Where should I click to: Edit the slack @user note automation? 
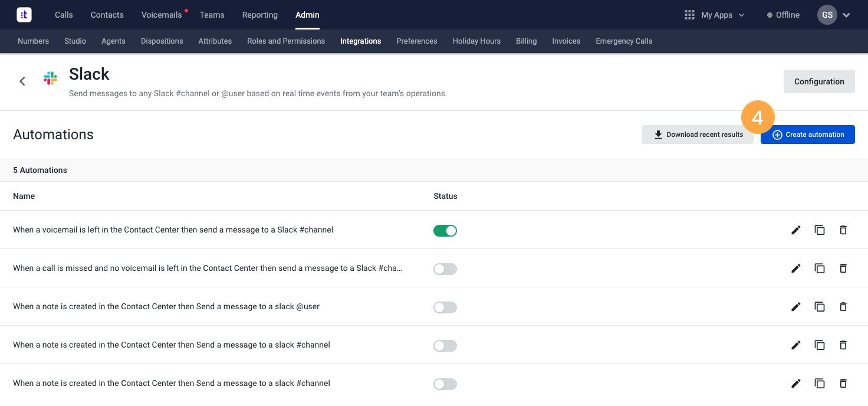click(796, 307)
